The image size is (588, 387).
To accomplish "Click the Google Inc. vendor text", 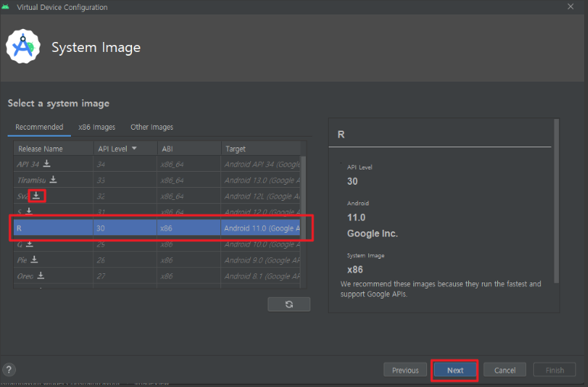I will (x=372, y=234).
